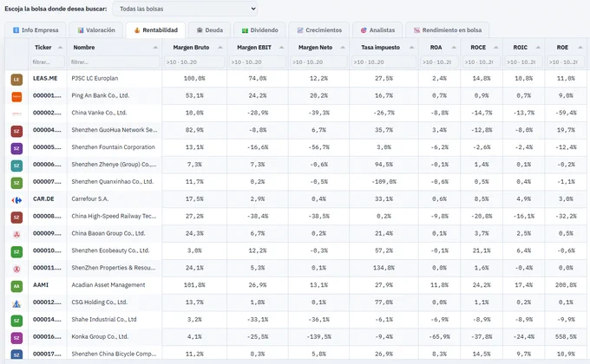
Task: Click the ROE value 558,5% for Konka
Action: pos(566,336)
